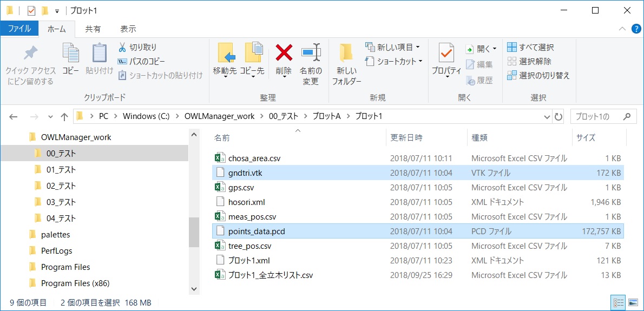
Task: Click navigation pane scrollbar down arrow
Action: pos(194,289)
